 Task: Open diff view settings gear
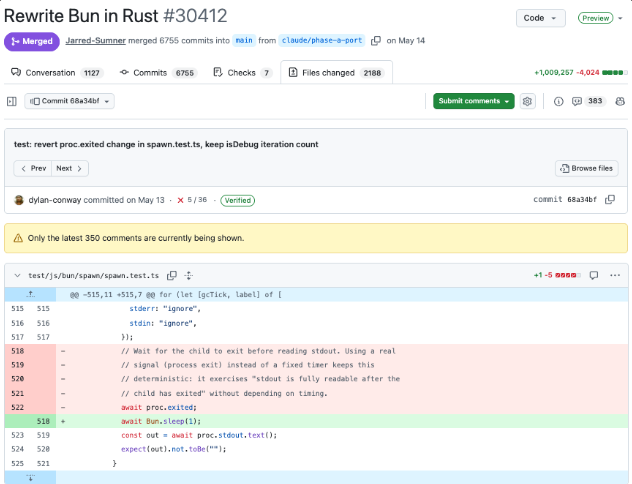pyautogui.click(x=527, y=101)
